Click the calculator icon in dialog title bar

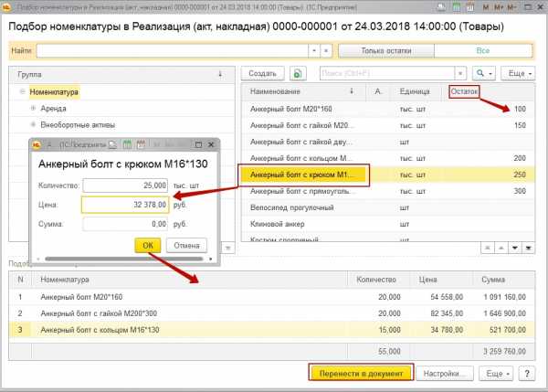(x=127, y=144)
